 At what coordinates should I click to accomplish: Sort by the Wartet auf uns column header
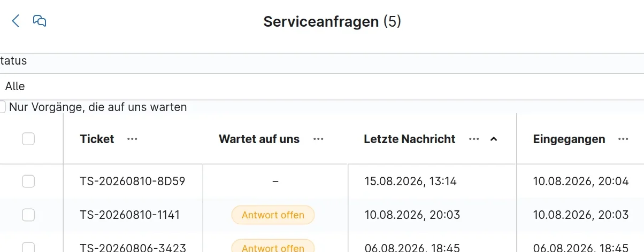click(x=259, y=139)
